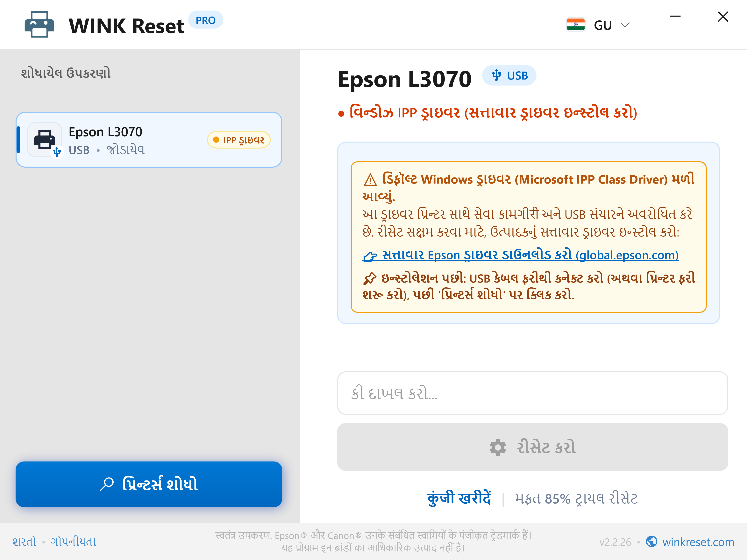Open the ગોપનીયતા privacy link
Image resolution: width=747 pixels, height=560 pixels.
pos(73,542)
